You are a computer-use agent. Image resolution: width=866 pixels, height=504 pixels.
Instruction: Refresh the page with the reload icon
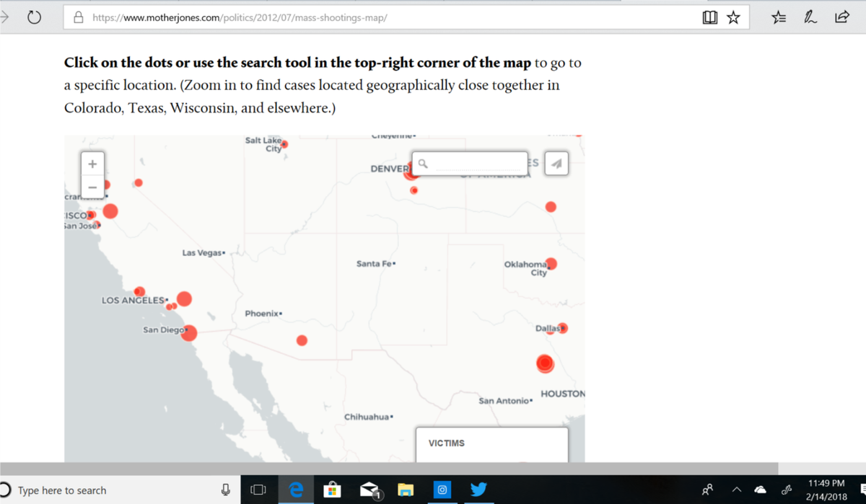[34, 17]
